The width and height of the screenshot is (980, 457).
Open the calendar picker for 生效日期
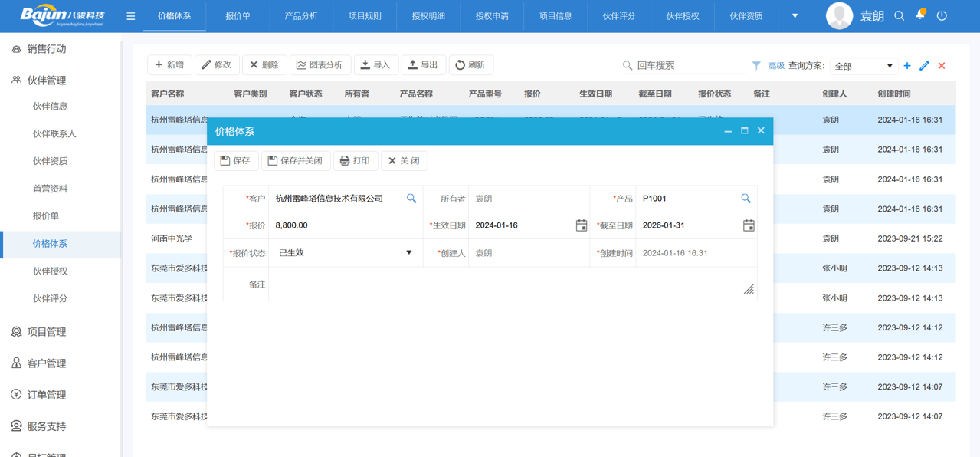(x=580, y=225)
